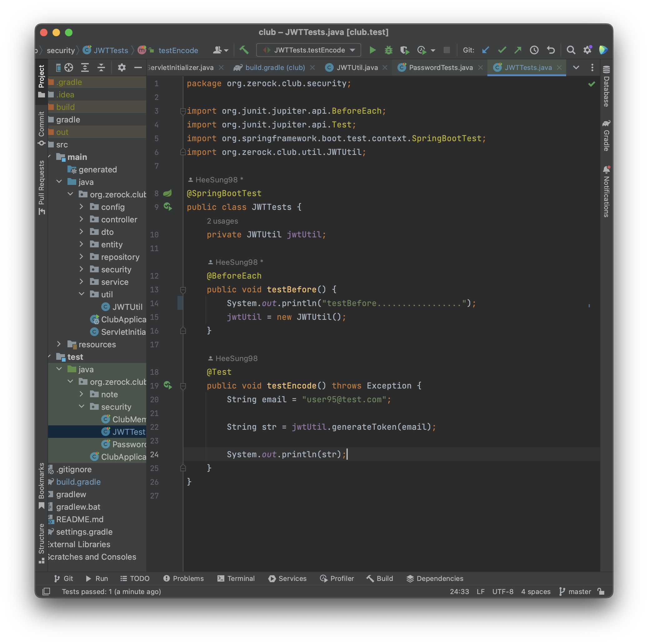Open the Services tool window button

click(287, 579)
